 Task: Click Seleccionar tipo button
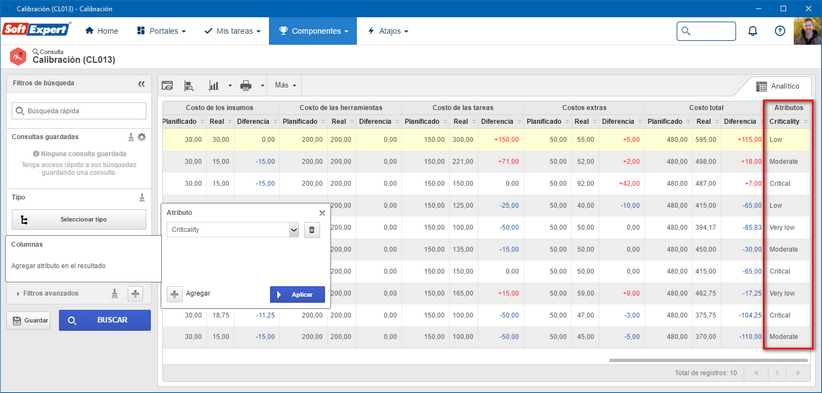pyautogui.click(x=79, y=220)
